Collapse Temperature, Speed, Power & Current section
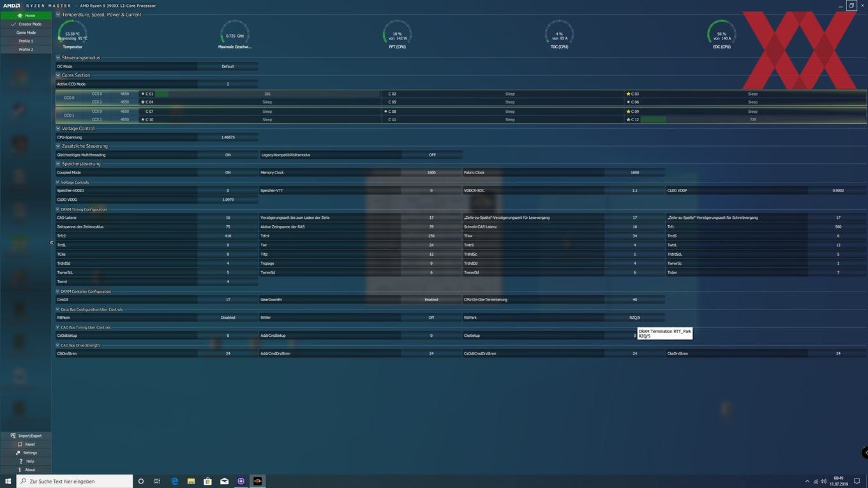Screen dimensions: 868x488 click(58, 15)
